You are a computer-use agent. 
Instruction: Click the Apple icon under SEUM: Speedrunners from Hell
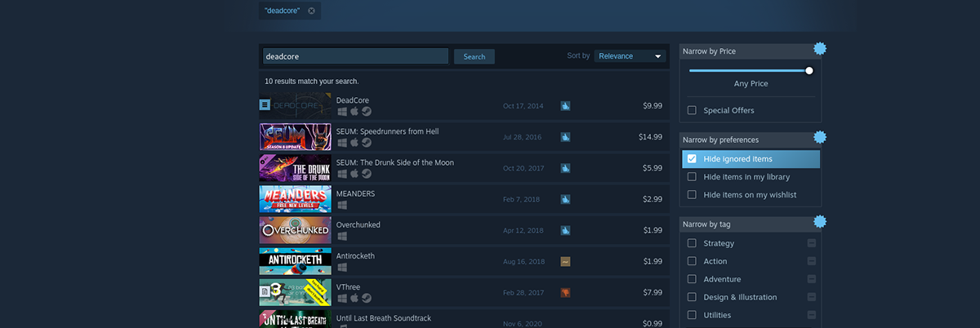[x=354, y=142]
